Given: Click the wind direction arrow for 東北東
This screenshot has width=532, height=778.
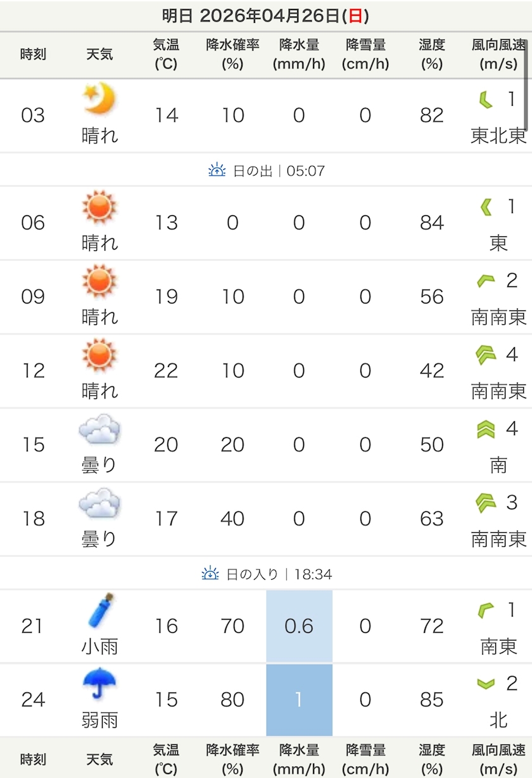Looking at the screenshot, I should pos(485,100).
